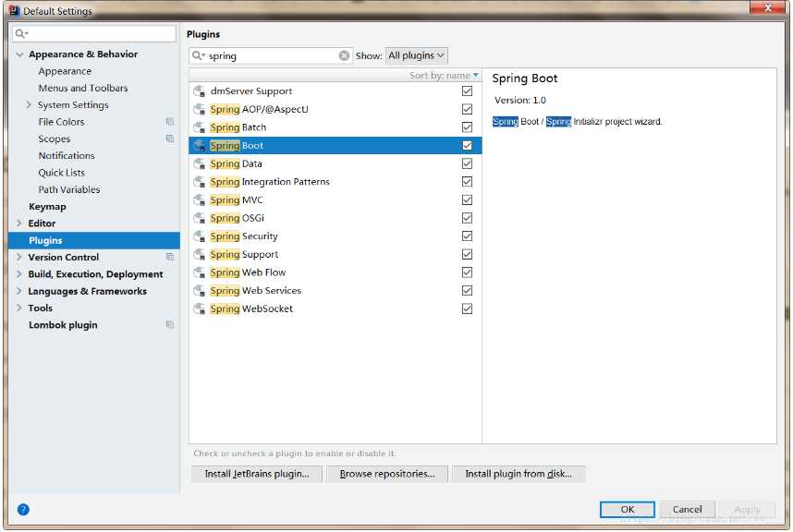Screen dimensions: 793x532
Task: Confirm settings with OK button
Action: pos(628,509)
